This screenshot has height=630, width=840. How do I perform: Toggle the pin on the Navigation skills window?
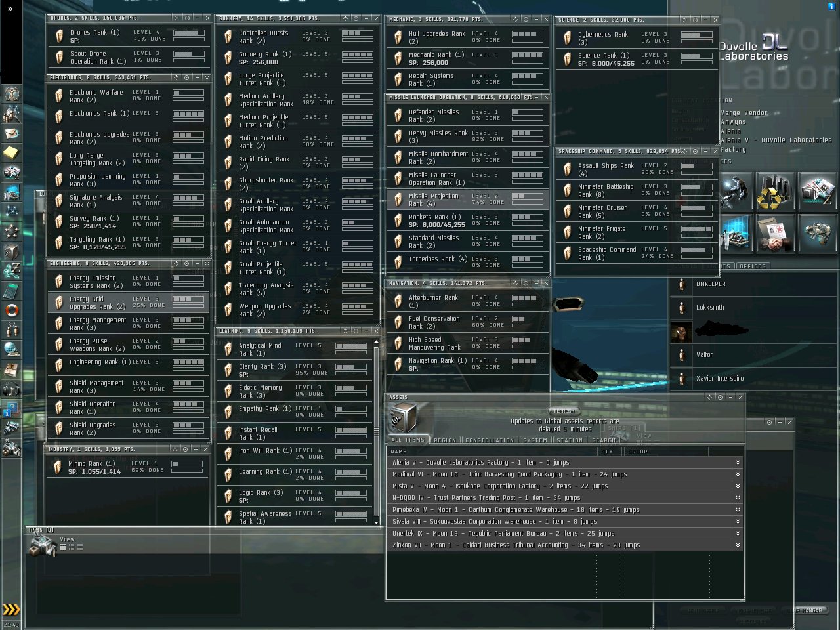click(526, 283)
